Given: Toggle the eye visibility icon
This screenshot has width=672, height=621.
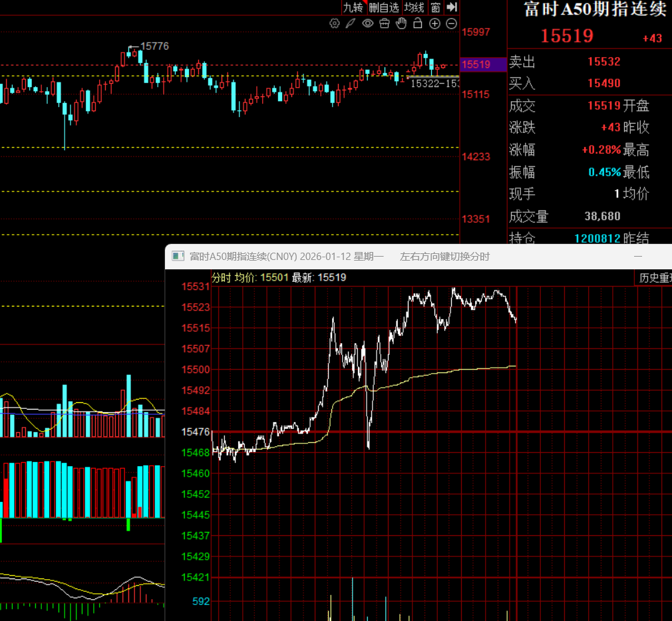Looking at the screenshot, I should coord(367,24).
